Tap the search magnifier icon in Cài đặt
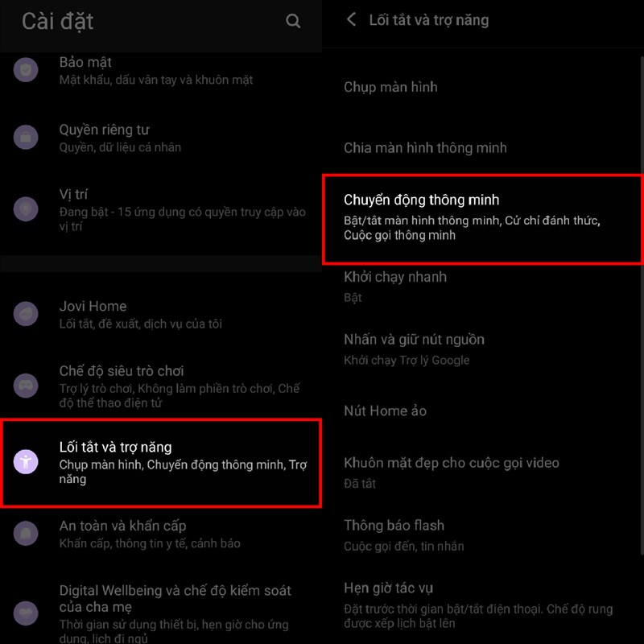644x644 pixels. (x=293, y=21)
